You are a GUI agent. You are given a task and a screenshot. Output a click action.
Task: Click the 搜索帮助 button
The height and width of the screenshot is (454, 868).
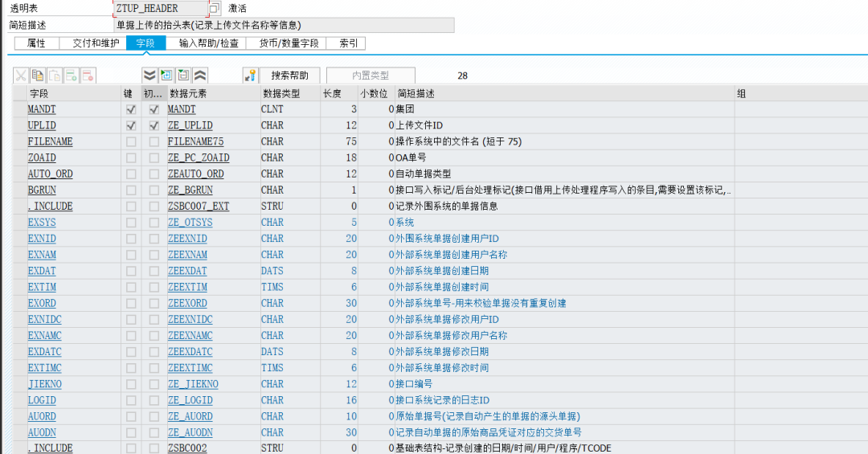(290, 76)
